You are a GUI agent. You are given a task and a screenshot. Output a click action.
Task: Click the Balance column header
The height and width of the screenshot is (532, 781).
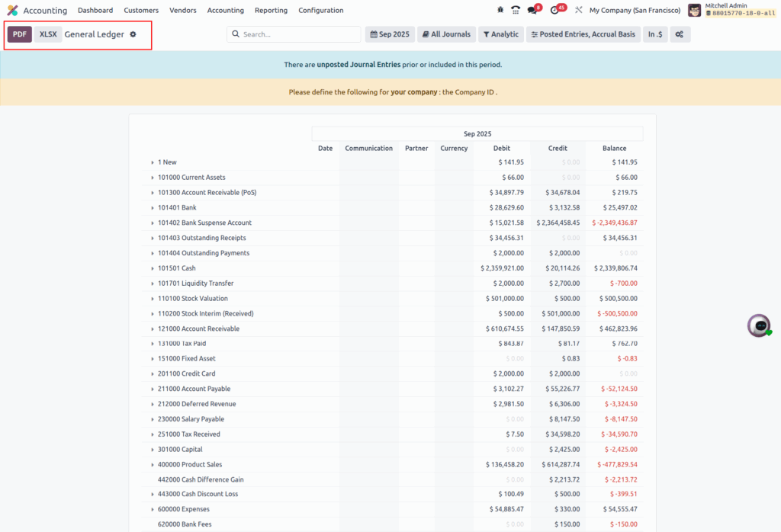614,149
